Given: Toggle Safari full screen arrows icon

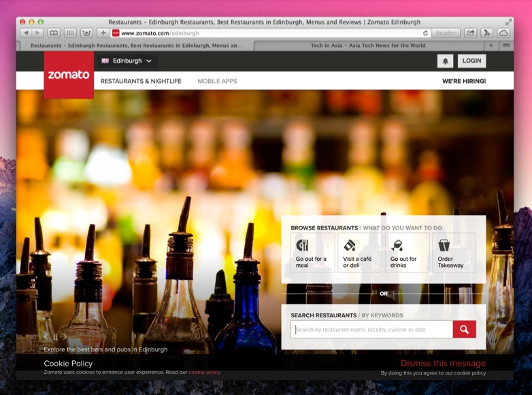Looking at the screenshot, I should click(508, 22).
